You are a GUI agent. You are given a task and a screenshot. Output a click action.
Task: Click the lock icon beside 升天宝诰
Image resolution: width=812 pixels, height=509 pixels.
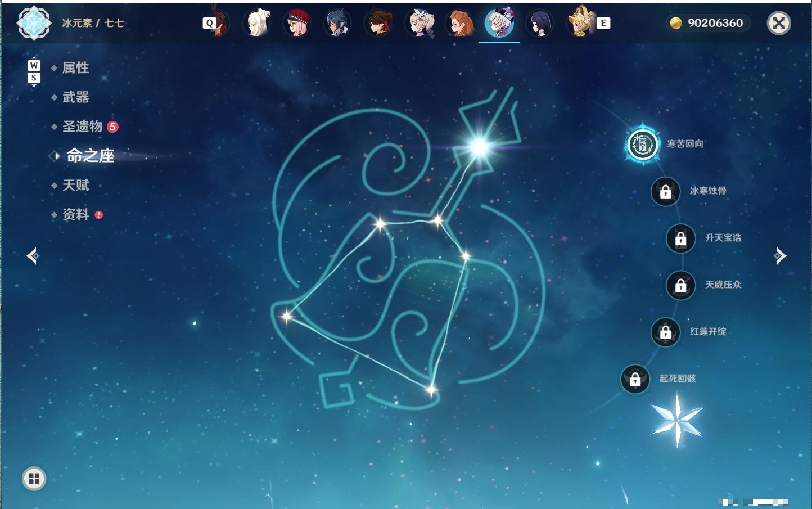(680, 238)
